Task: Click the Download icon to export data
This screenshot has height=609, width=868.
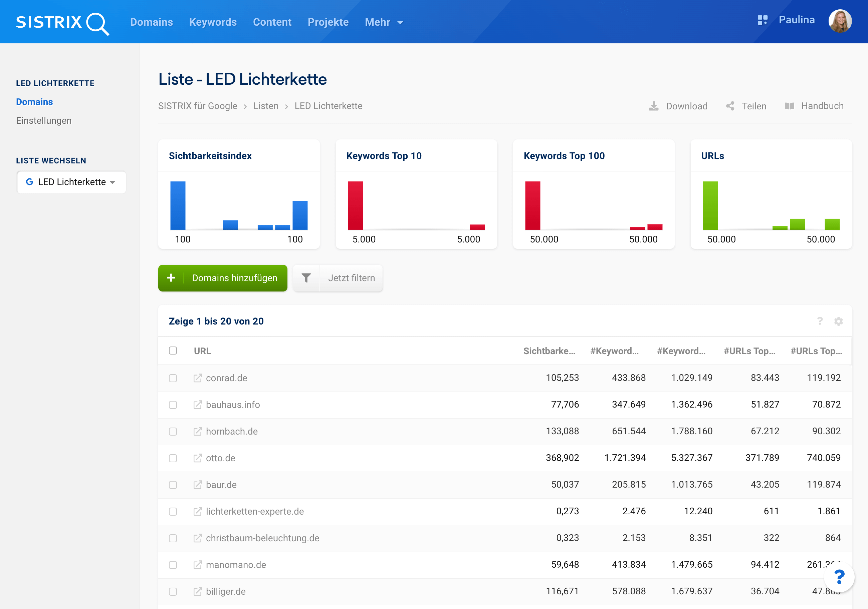Action: coord(654,105)
